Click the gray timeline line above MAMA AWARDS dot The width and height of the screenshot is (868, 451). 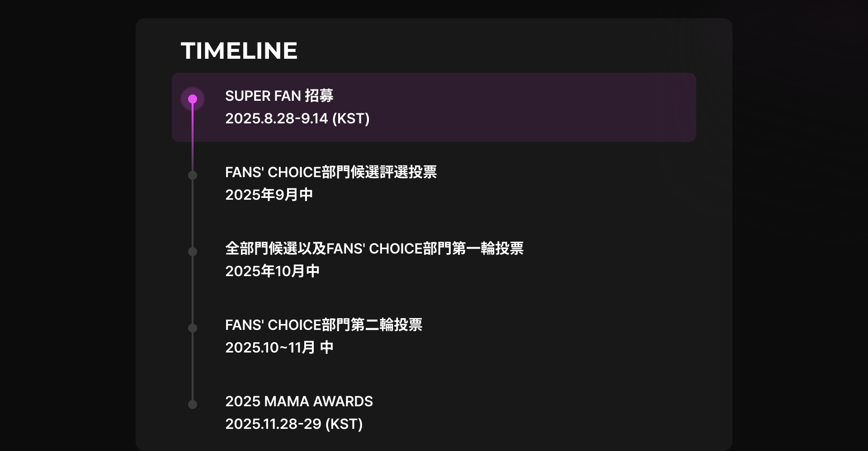click(x=193, y=366)
